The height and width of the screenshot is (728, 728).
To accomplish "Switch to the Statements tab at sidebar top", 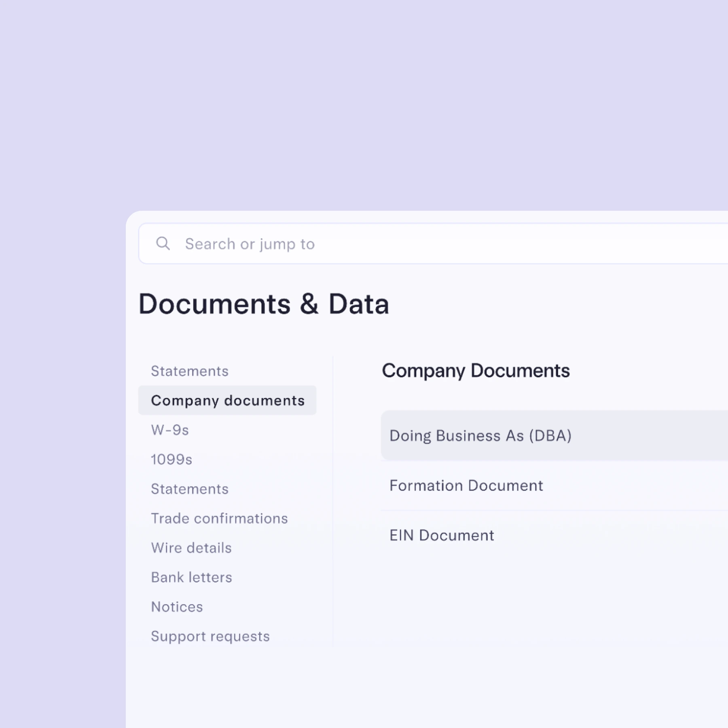I will [x=189, y=371].
